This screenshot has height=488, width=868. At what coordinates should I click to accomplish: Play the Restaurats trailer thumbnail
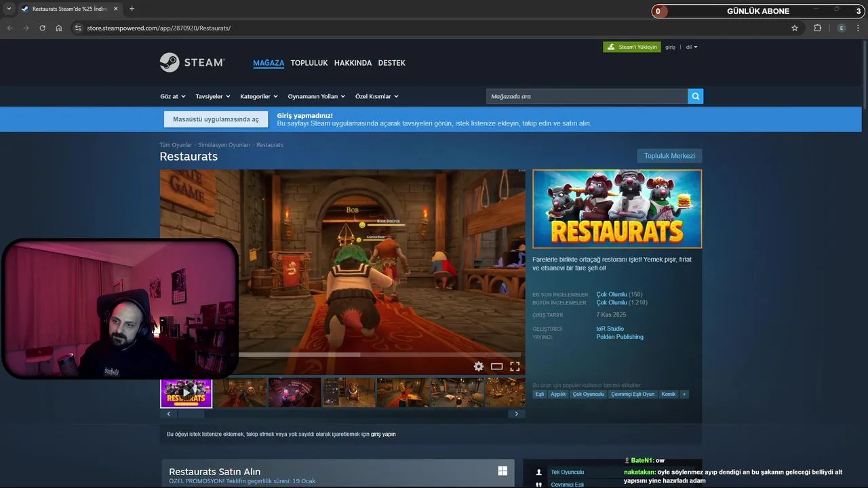tap(186, 392)
